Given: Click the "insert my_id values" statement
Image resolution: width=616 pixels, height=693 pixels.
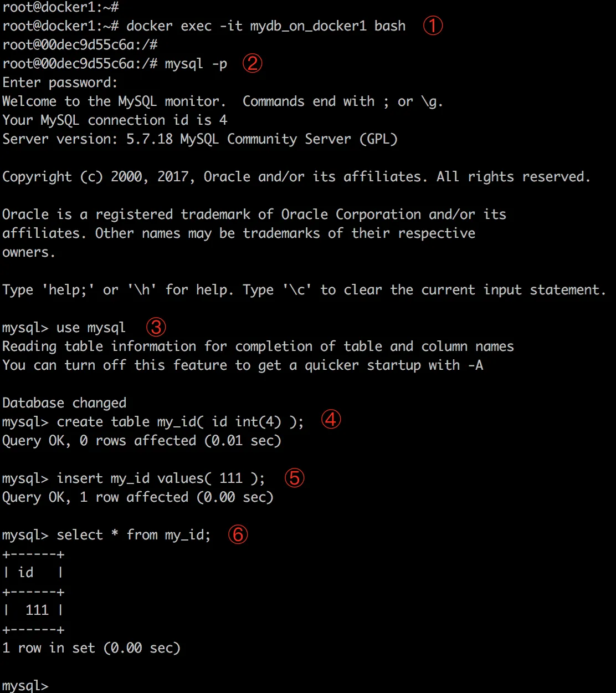Looking at the screenshot, I should pos(161,478).
